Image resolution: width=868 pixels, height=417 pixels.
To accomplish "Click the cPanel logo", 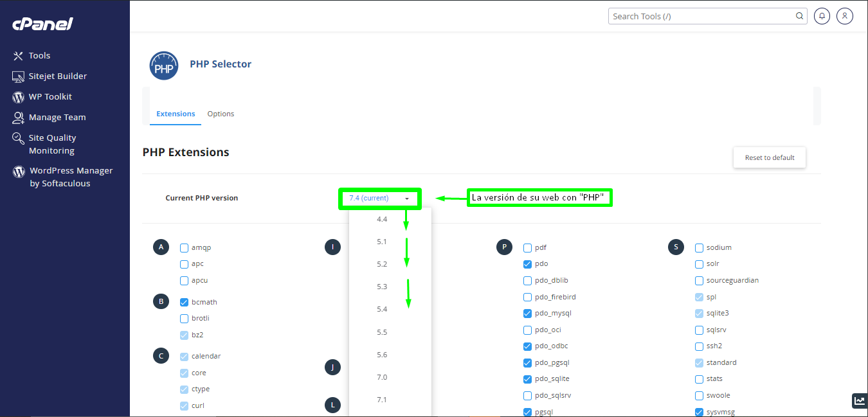I will click(x=42, y=24).
